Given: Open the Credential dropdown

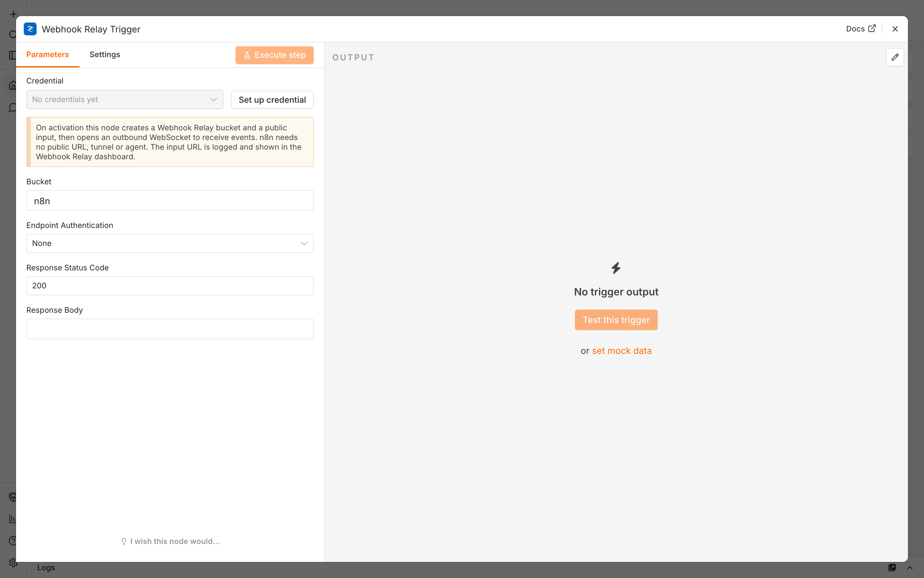Looking at the screenshot, I should pos(124,100).
